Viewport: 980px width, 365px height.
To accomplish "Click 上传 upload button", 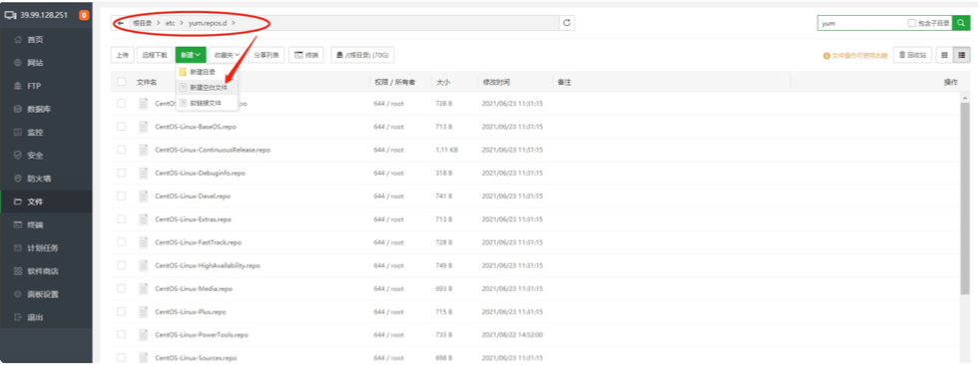I will (x=122, y=55).
